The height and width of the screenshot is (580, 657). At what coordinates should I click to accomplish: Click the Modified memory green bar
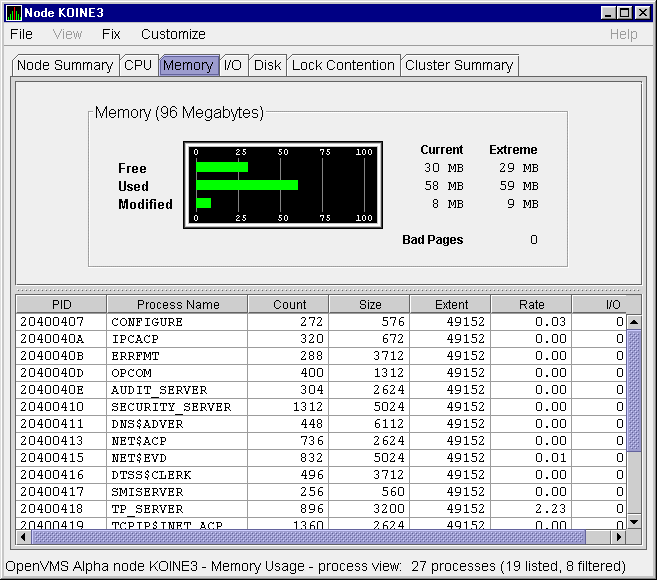pos(203,203)
